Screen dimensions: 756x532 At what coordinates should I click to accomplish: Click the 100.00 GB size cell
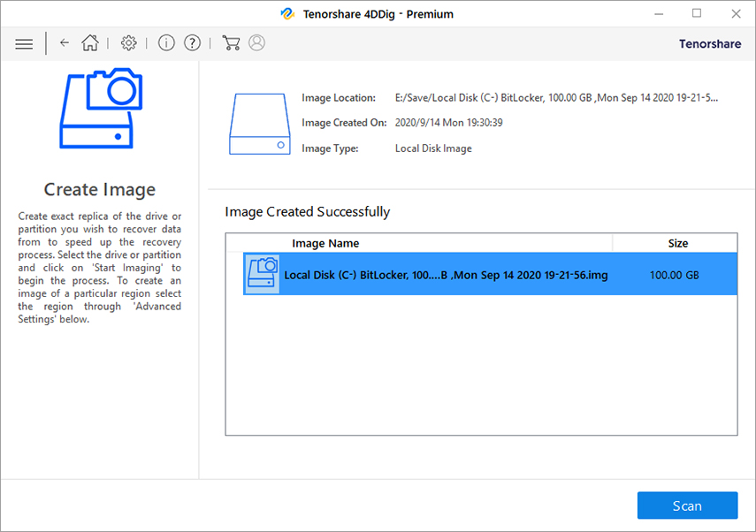[674, 275]
